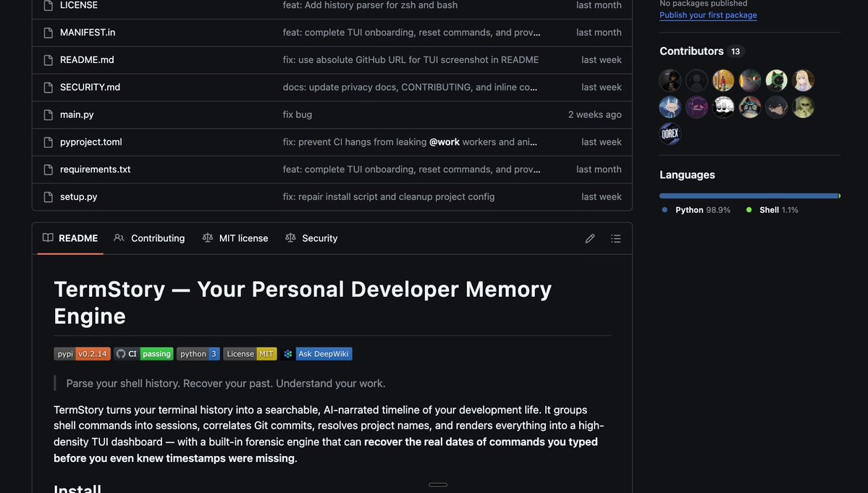Click the contributors count badge 13
Viewport: 868px width, 493px height.
point(735,51)
